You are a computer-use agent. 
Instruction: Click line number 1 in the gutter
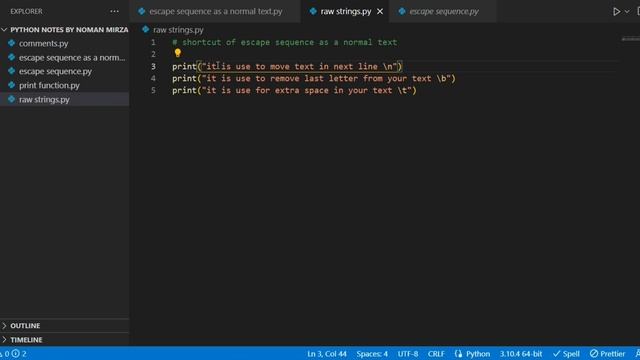(x=153, y=42)
